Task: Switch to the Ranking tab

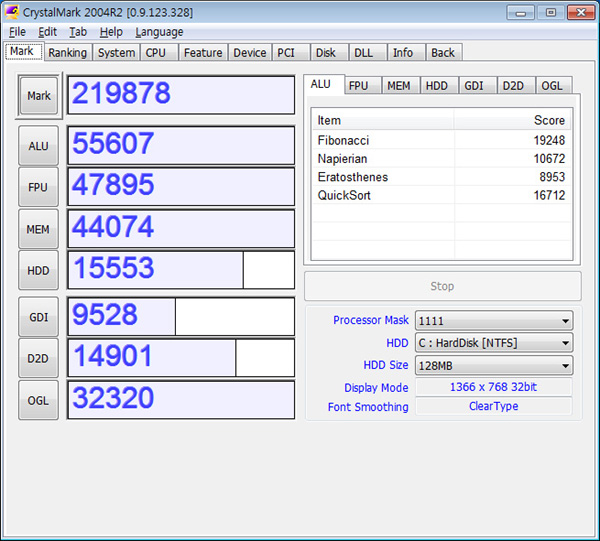Action: pos(67,52)
